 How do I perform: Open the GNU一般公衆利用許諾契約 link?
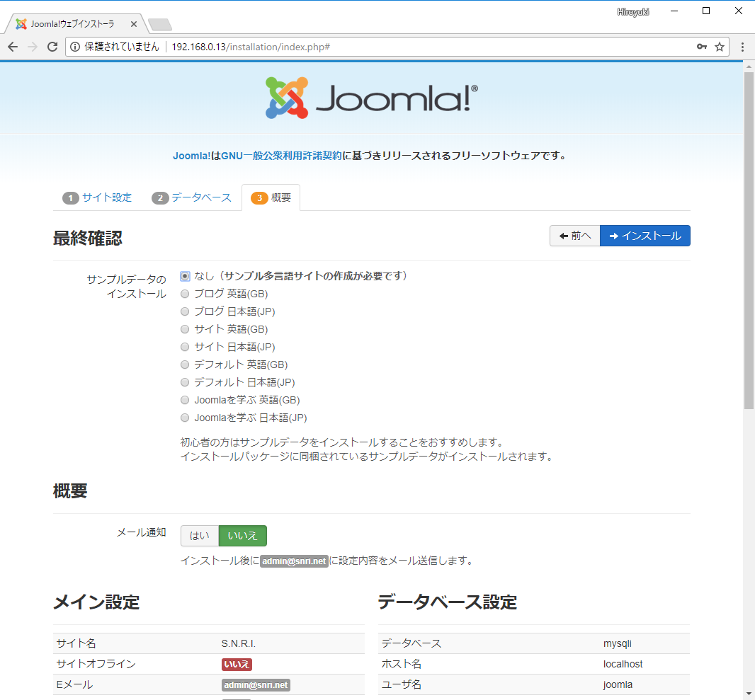[x=281, y=156]
